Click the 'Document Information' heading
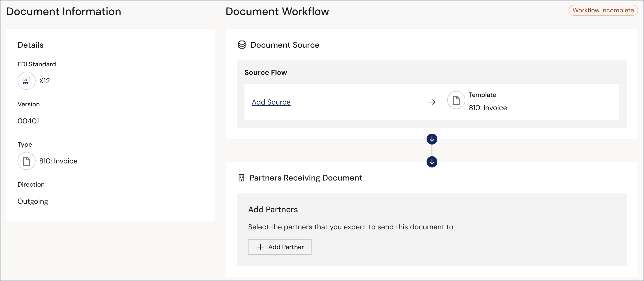Screen dimensions: 644x281 coord(63,11)
